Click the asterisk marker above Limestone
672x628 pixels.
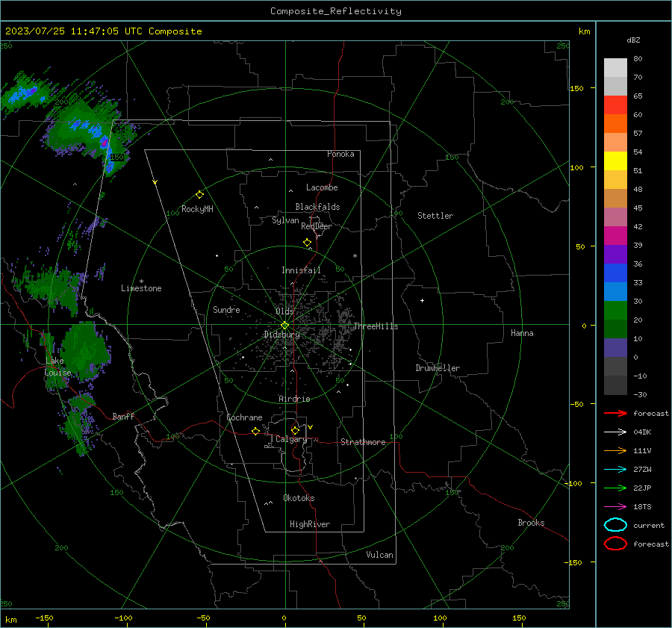point(141,282)
